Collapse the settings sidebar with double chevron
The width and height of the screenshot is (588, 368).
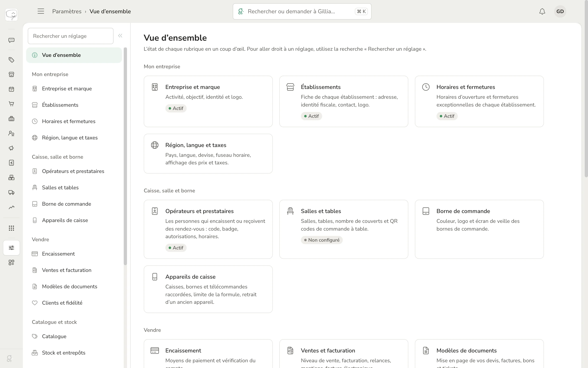coord(120,36)
